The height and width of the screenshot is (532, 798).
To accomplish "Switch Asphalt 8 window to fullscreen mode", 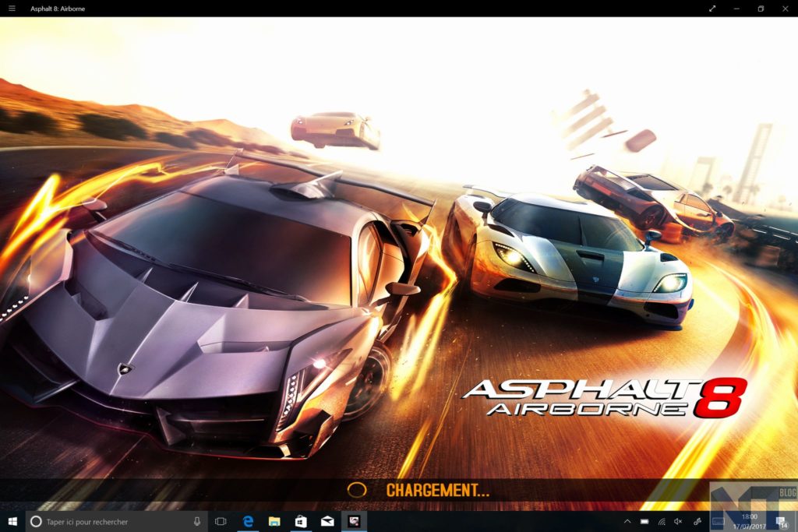I will click(712, 8).
